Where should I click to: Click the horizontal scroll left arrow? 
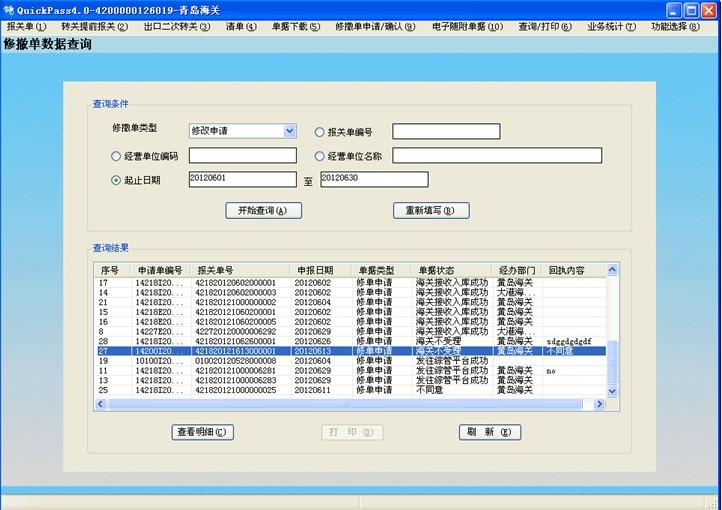point(100,405)
